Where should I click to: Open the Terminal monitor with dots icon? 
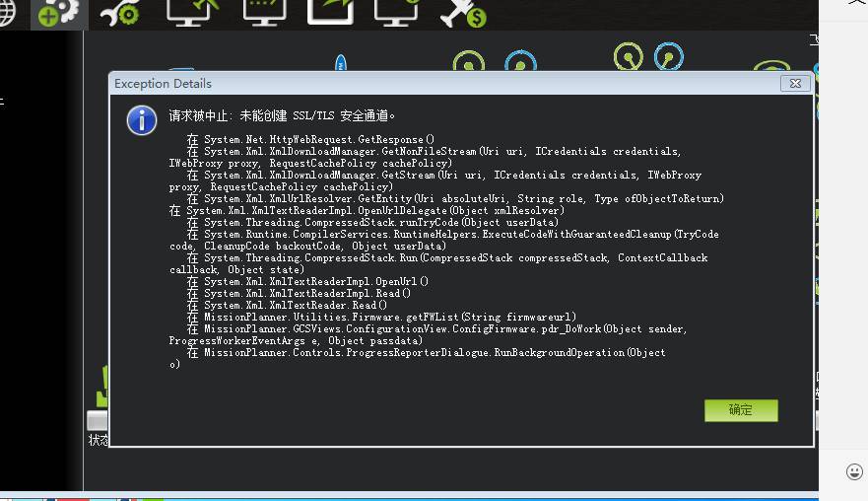point(265,12)
